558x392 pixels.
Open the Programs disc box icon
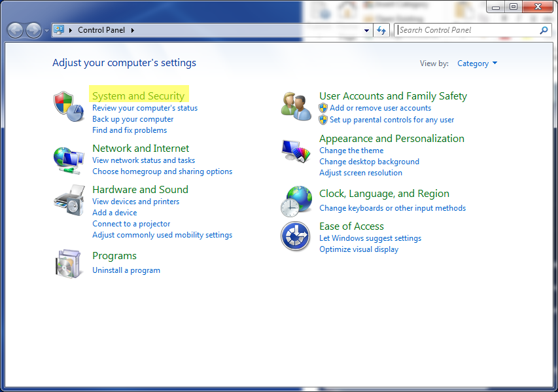(x=68, y=264)
